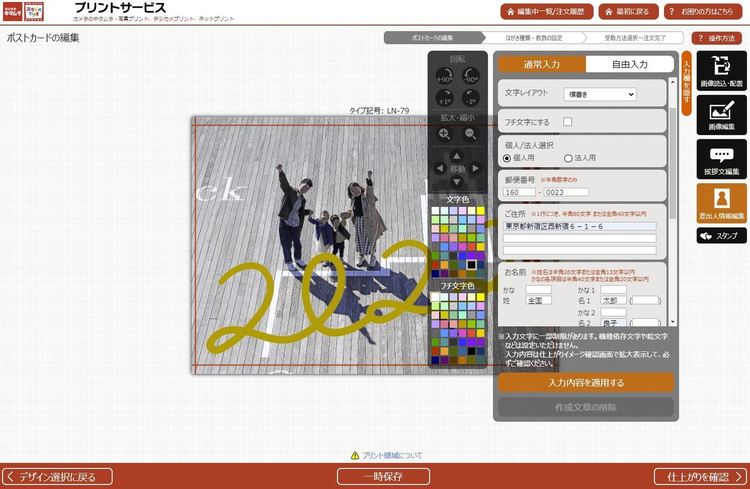Screen dimensions: 750x489
Task: Open the 文字レイアウト dropdown
Action: coord(599,94)
